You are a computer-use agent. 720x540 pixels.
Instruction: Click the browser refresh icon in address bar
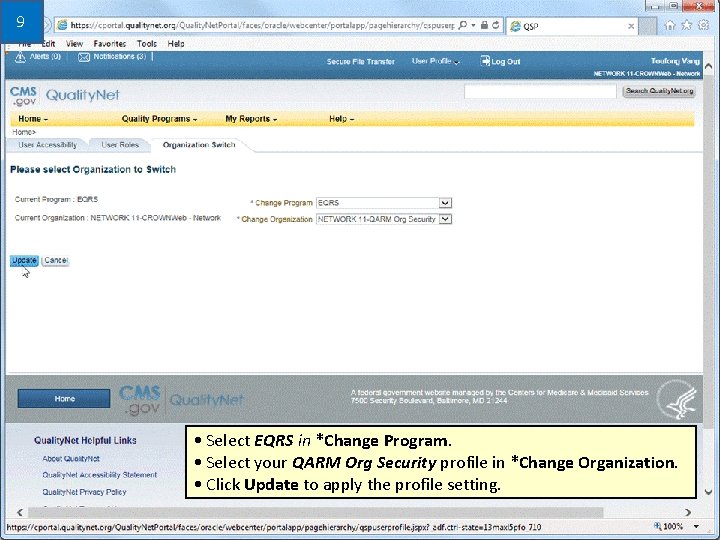pyautogui.click(x=495, y=25)
